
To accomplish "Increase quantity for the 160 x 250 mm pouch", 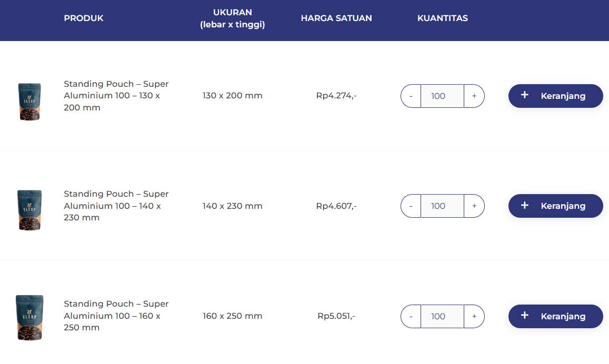I will pos(474,316).
